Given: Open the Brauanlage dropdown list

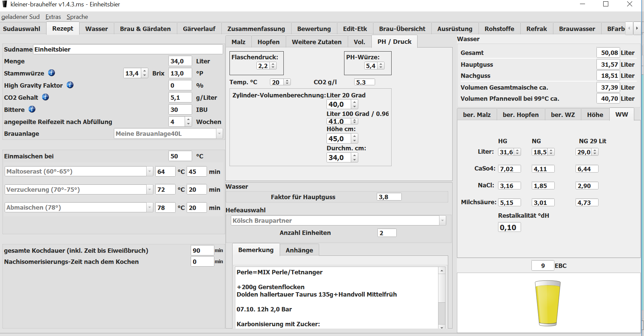Looking at the screenshot, I should point(219,133).
